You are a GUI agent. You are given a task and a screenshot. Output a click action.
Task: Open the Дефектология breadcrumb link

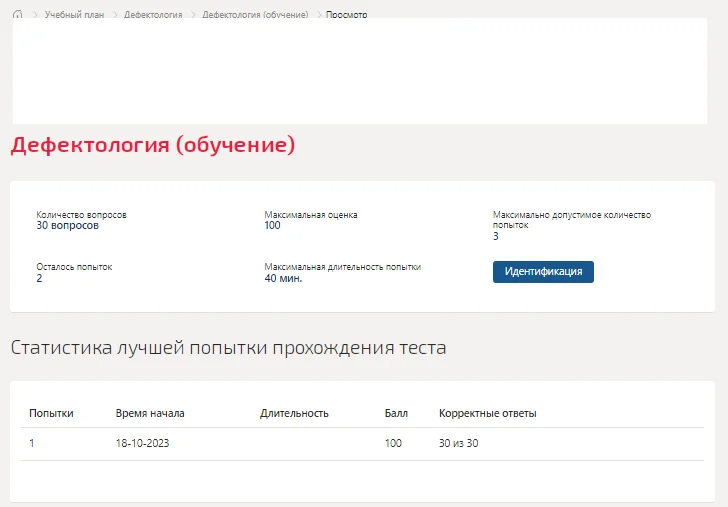153,14
